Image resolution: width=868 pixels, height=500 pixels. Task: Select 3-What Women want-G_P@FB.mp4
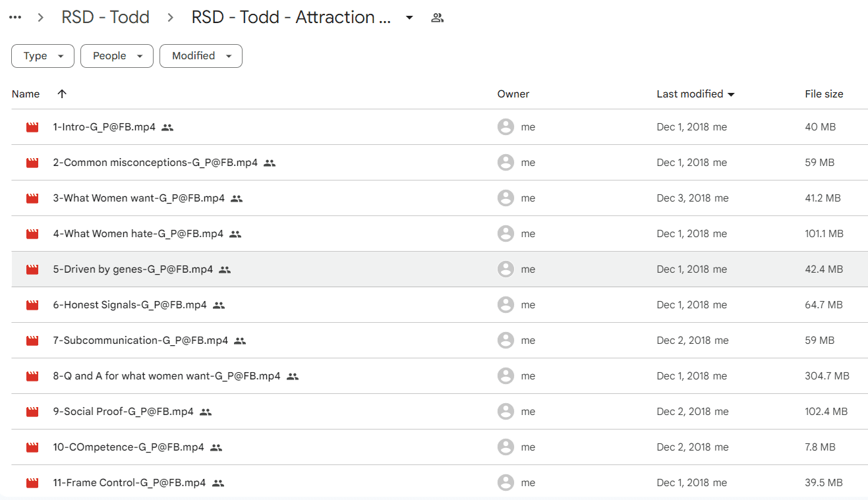[x=138, y=198]
